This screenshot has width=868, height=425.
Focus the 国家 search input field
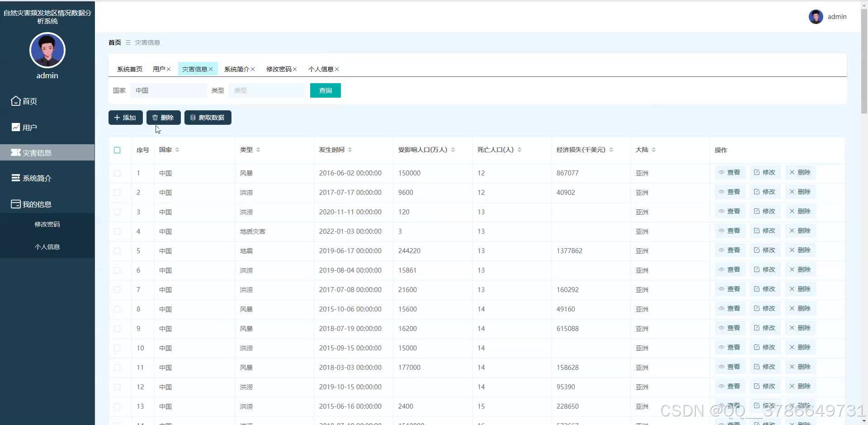click(169, 90)
